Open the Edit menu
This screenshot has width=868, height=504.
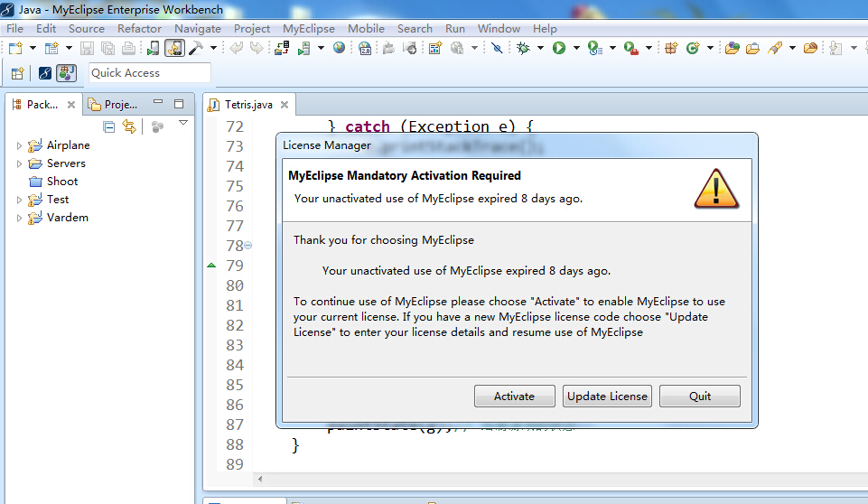tap(46, 29)
